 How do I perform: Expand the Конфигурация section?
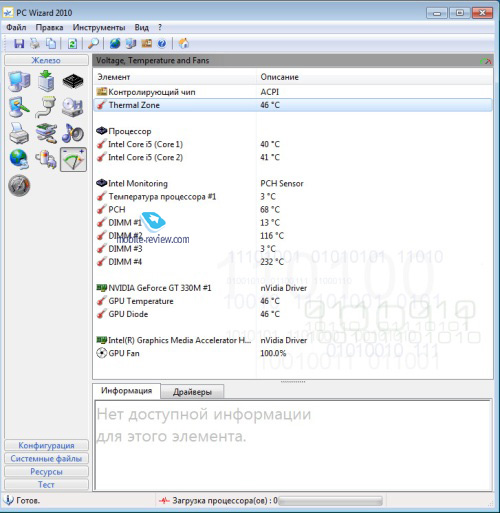46,445
